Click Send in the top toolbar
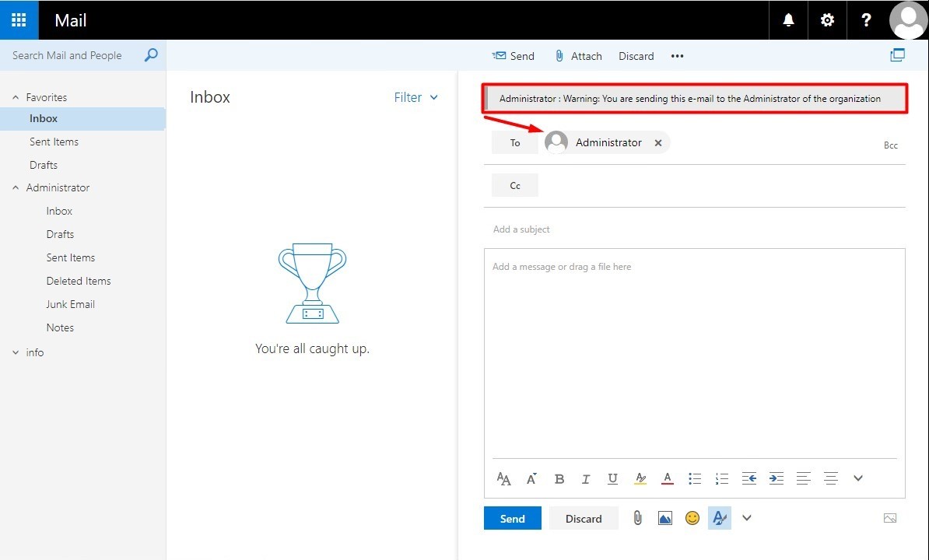The height and width of the screenshot is (560, 929). 513,56
